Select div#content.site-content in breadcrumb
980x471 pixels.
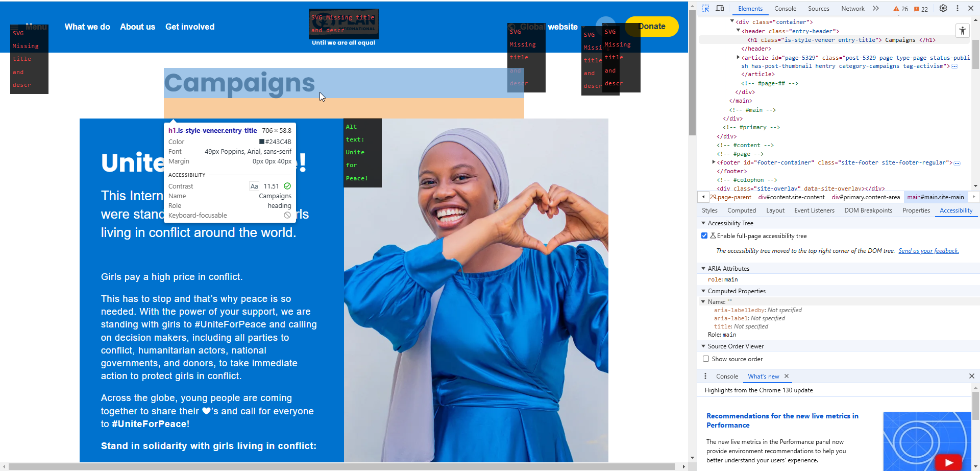(x=791, y=197)
